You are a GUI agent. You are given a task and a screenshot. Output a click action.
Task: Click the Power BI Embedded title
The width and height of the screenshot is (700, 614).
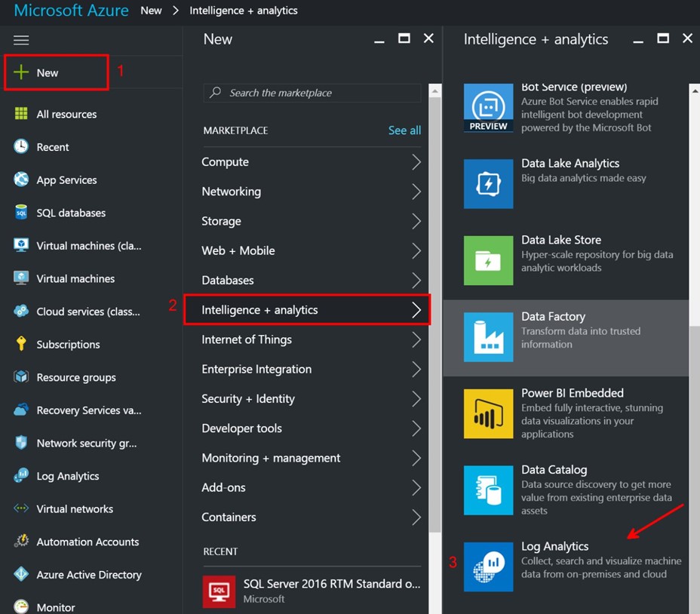point(573,393)
